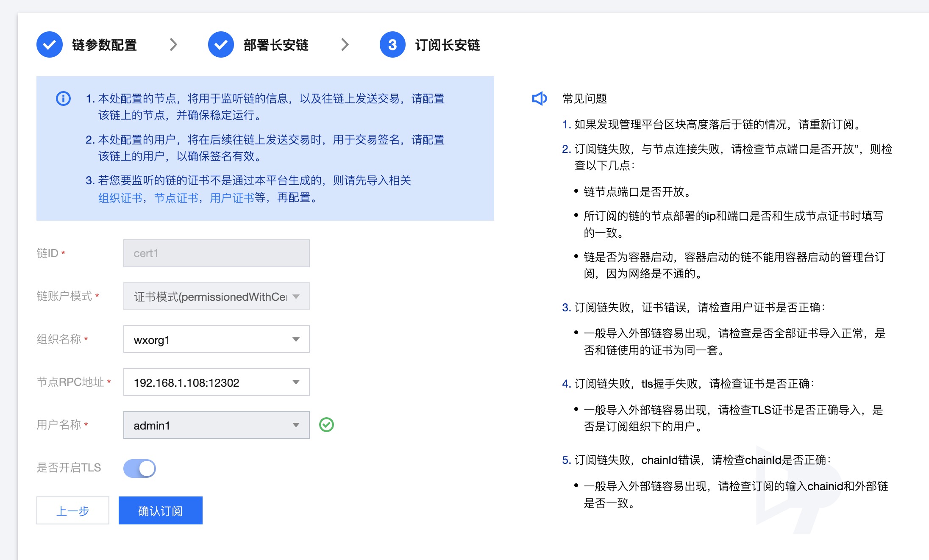Click the info icon in blue notice box
Image resolution: width=929 pixels, height=560 pixels.
coord(64,99)
